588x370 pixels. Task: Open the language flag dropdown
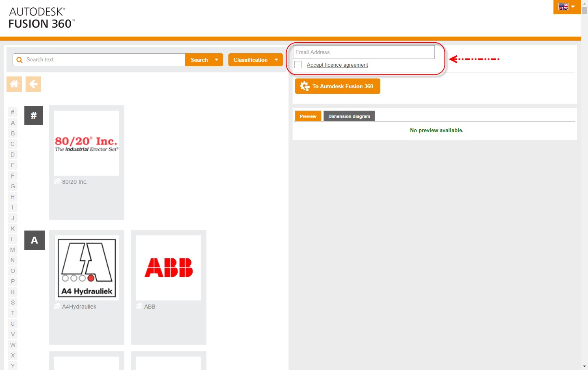pos(567,7)
